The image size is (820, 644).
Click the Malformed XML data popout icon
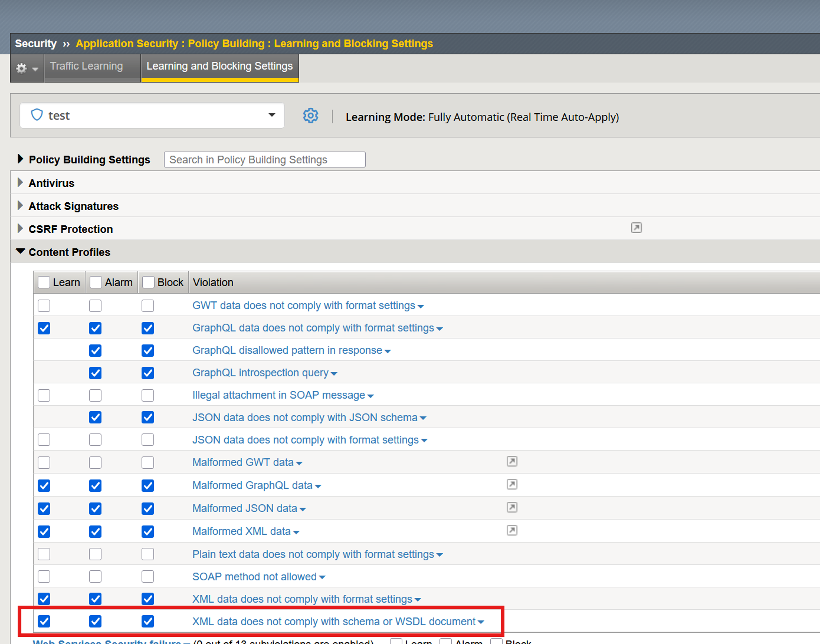[511, 530]
